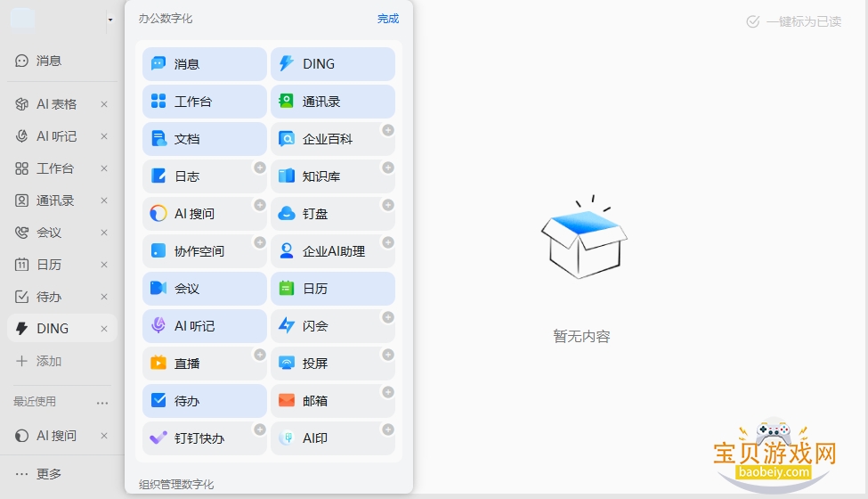The height and width of the screenshot is (499, 868).
Task: Click the 添加 button in sidebar
Action: coord(38,361)
